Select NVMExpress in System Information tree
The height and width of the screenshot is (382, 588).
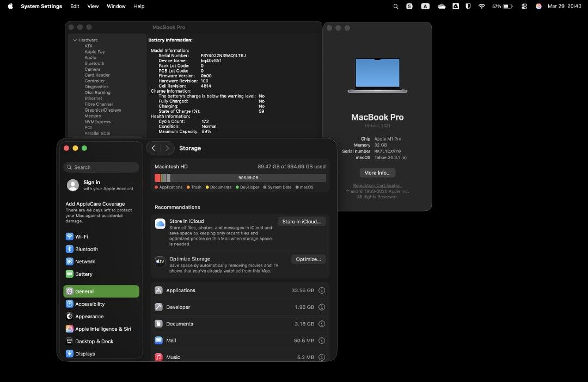tap(97, 122)
